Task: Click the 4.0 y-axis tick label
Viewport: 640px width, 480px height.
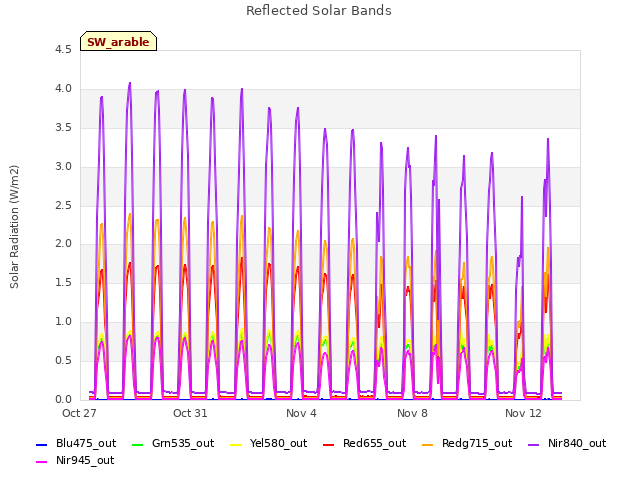Action: coord(63,89)
